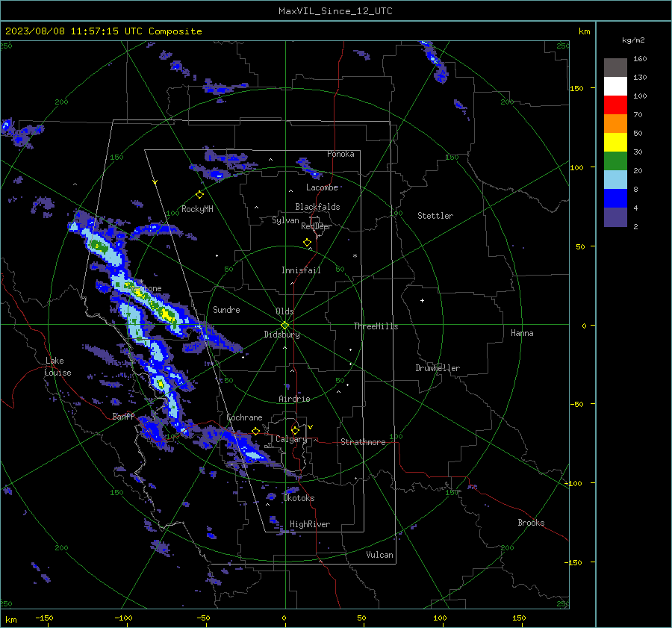The image size is (672, 628).
Task: Click the grey 160 kg/m2 color swatch
Action: coord(615,68)
